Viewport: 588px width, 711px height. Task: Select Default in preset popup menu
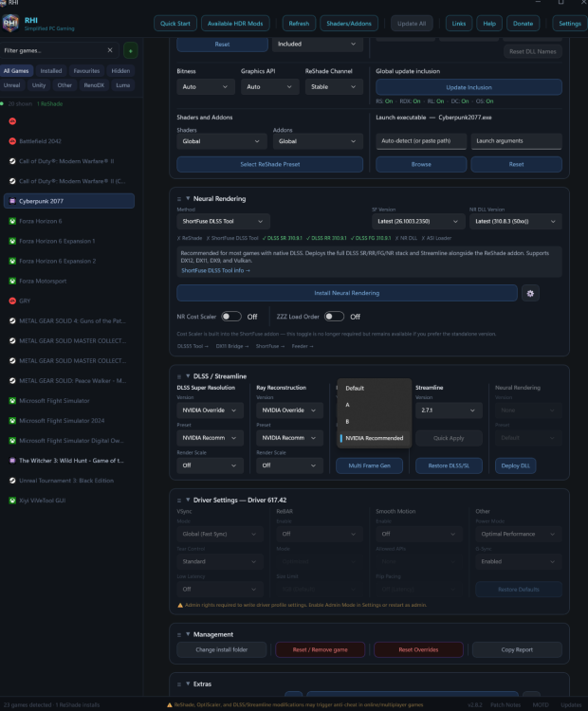tap(375, 388)
